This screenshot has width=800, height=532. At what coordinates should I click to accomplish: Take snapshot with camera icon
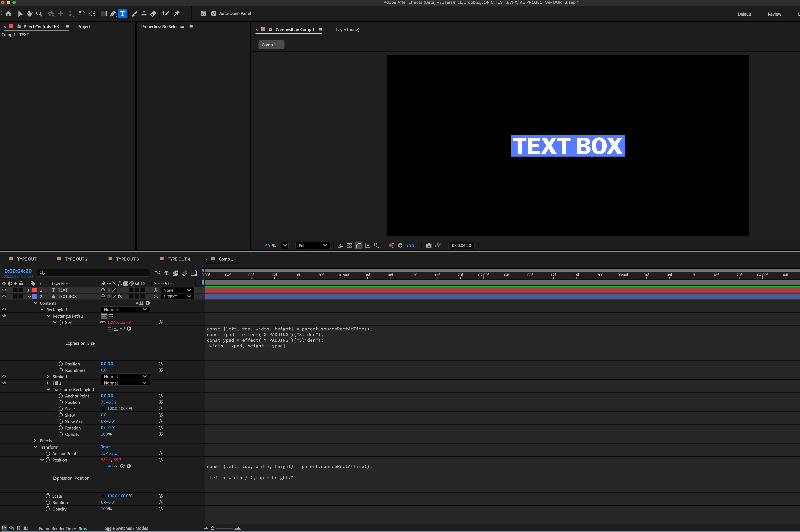pyautogui.click(x=429, y=245)
